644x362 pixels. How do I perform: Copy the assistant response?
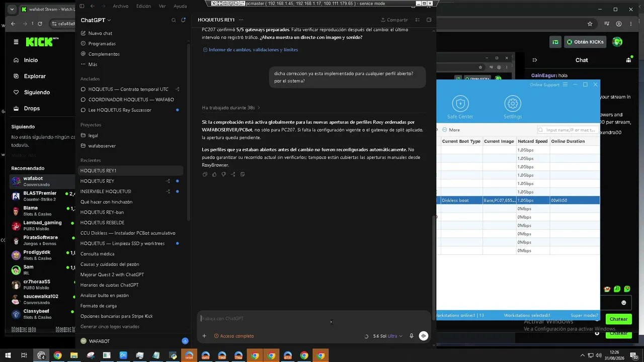click(x=205, y=174)
